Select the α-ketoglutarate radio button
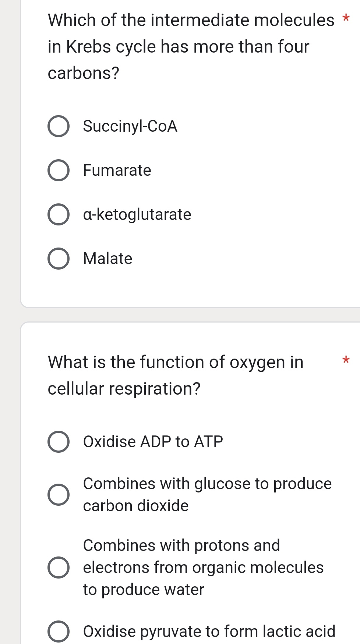360x644 pixels. click(x=59, y=214)
